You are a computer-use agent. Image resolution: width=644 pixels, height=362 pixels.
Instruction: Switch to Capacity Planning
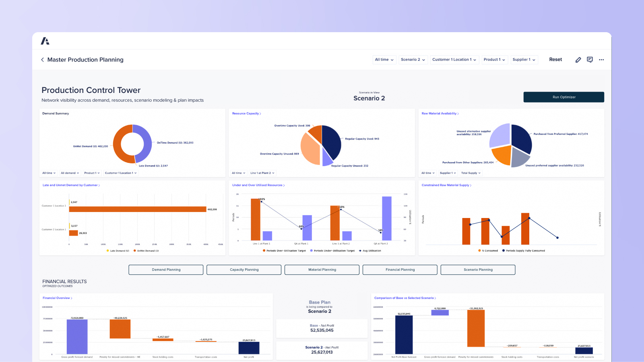tap(244, 269)
